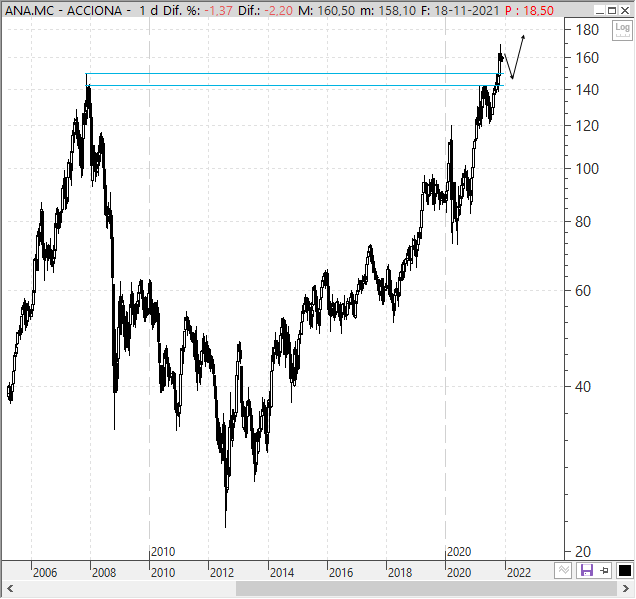Click the 2016 year axis label
The height and width of the screenshot is (599, 636).
pyautogui.click(x=341, y=573)
